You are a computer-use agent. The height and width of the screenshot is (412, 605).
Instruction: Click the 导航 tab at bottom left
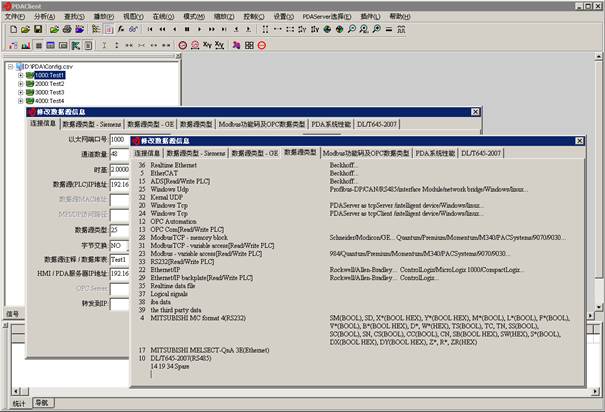pyautogui.click(x=41, y=402)
